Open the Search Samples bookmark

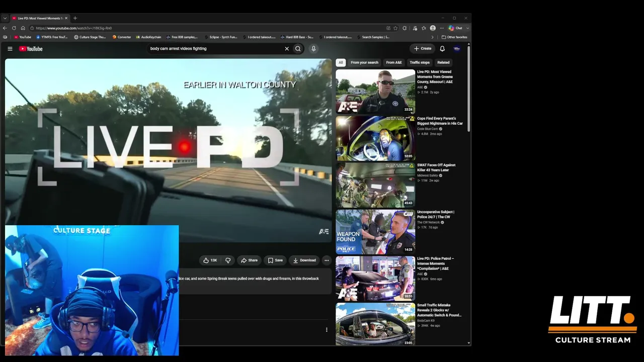[373, 37]
